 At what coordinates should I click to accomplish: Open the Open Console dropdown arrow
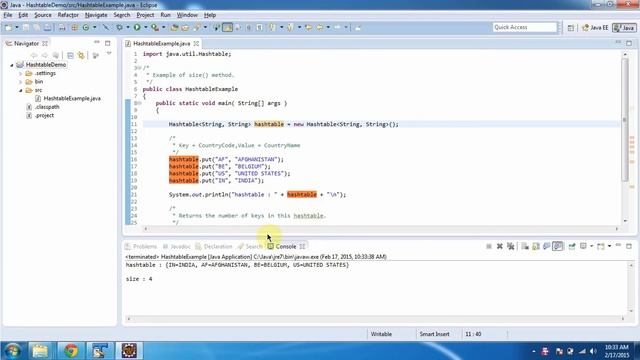click(x=609, y=246)
